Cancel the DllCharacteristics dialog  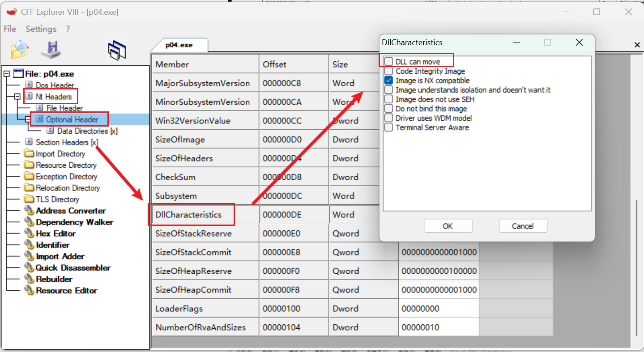click(x=523, y=226)
